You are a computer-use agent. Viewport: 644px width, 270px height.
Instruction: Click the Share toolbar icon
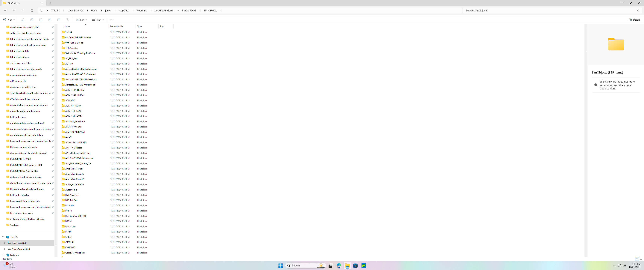(x=59, y=20)
